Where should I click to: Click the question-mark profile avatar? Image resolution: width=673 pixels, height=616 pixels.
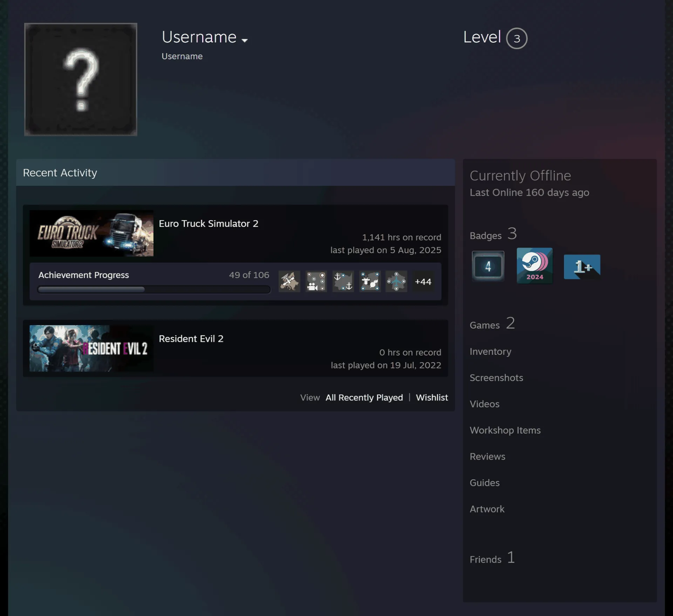point(81,79)
